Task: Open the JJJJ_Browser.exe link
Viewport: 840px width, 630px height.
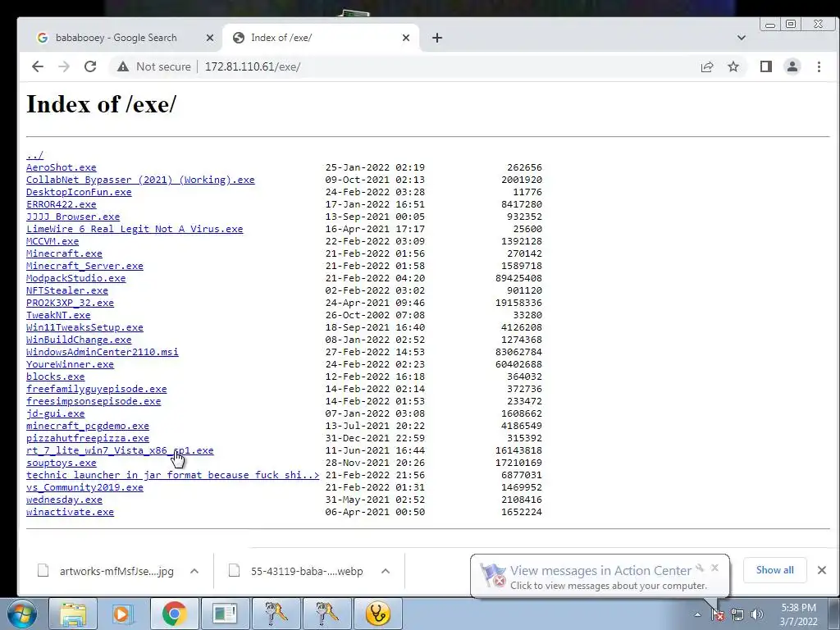Action: (x=73, y=217)
